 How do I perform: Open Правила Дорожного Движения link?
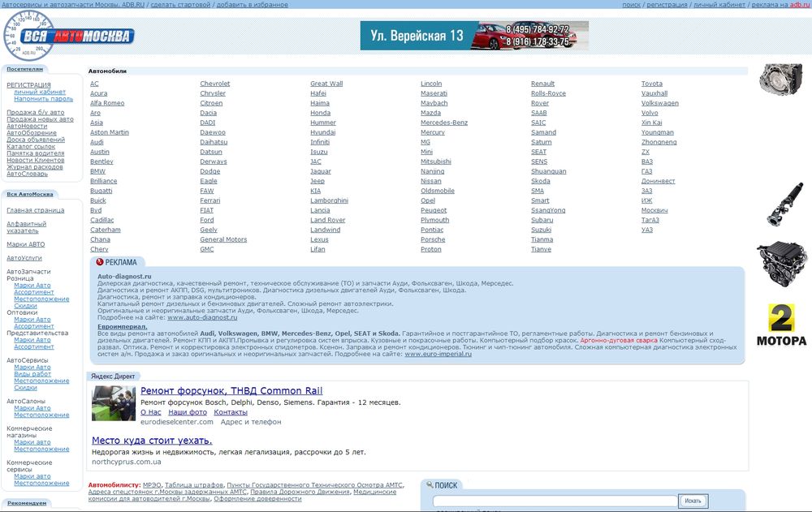(300, 492)
